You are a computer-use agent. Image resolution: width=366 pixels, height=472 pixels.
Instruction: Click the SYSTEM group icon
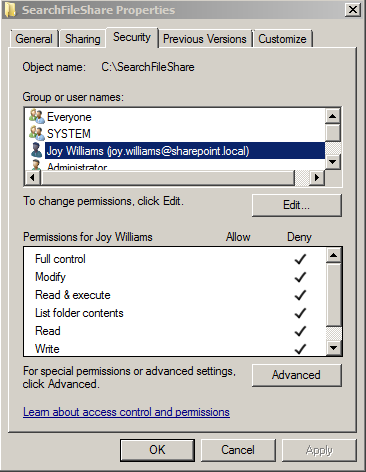[36, 133]
